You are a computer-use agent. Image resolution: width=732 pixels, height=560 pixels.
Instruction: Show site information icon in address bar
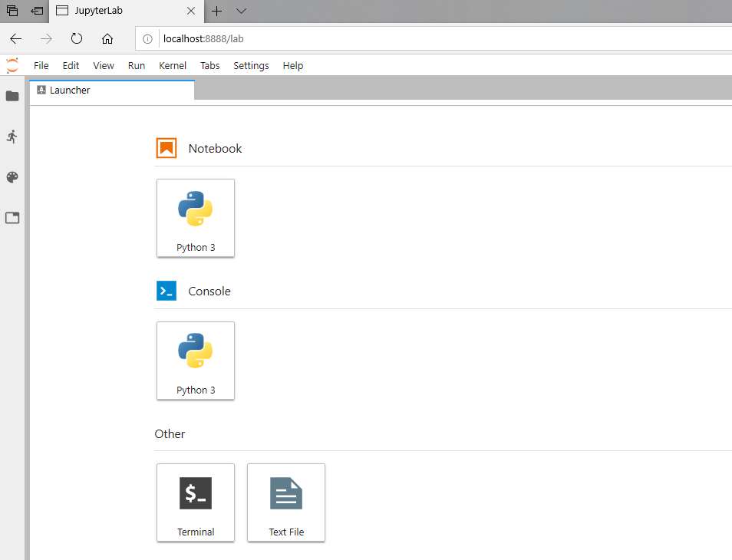pyautogui.click(x=147, y=39)
